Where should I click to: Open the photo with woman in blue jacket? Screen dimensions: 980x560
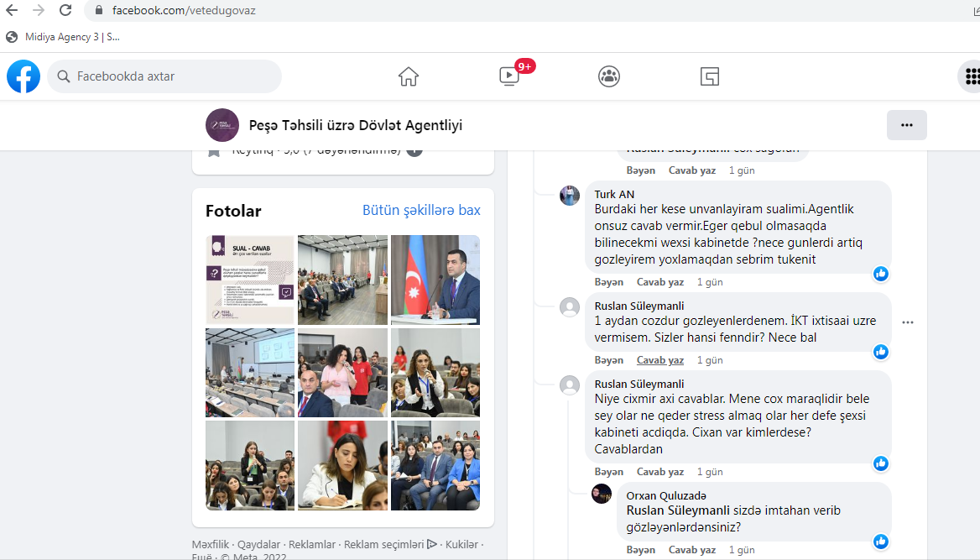coord(435,465)
